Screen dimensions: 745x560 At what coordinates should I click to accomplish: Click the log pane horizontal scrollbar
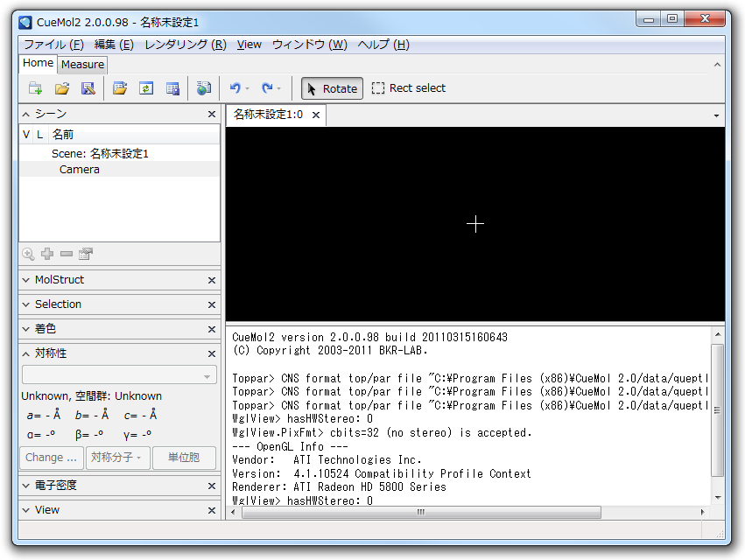point(420,512)
